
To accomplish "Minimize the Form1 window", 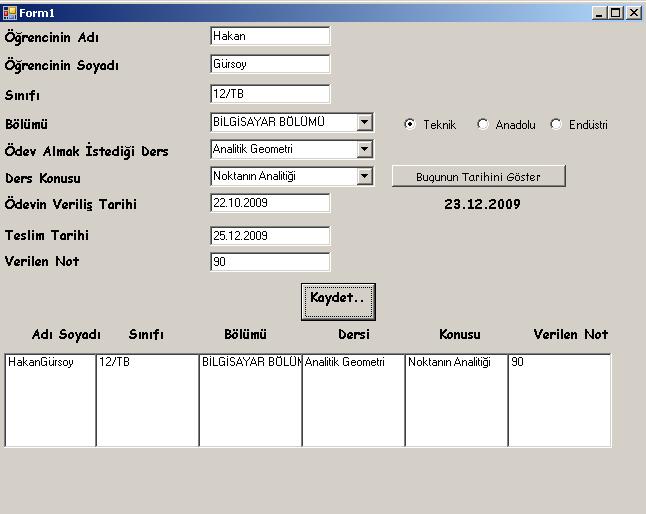I will tap(599, 12).
